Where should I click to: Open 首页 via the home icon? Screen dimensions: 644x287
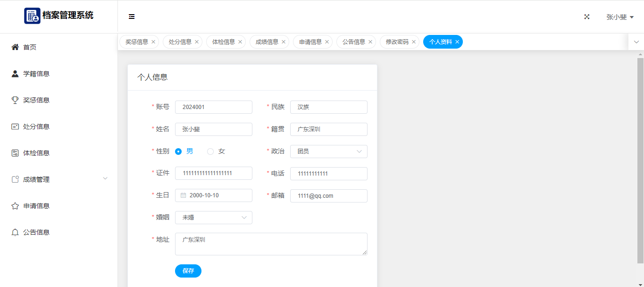point(15,47)
